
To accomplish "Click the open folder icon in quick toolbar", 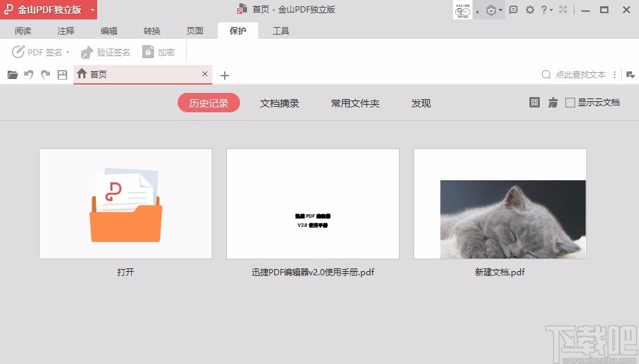I will (x=12, y=75).
